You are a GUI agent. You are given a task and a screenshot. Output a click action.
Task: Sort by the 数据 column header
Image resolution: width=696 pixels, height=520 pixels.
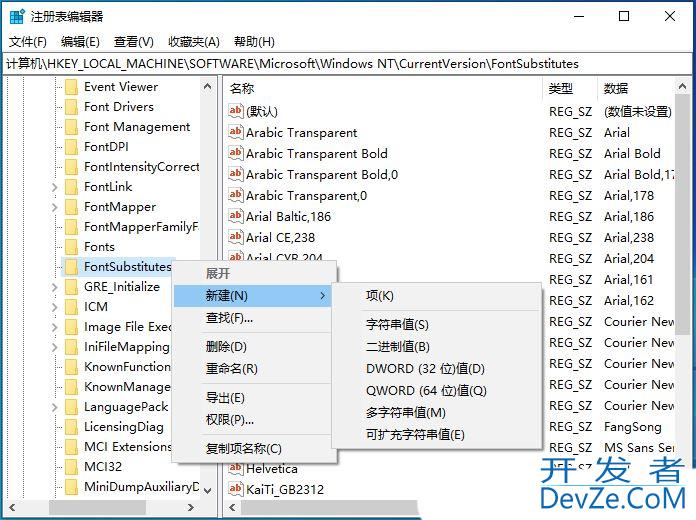tap(636, 88)
